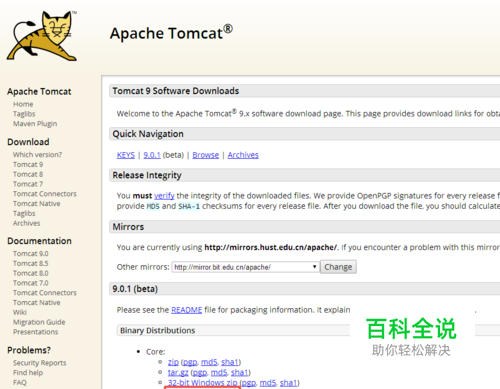Open pgp signature for 32-bit Windows zip
This screenshot has height=389, width=500.
pyautogui.click(x=249, y=383)
